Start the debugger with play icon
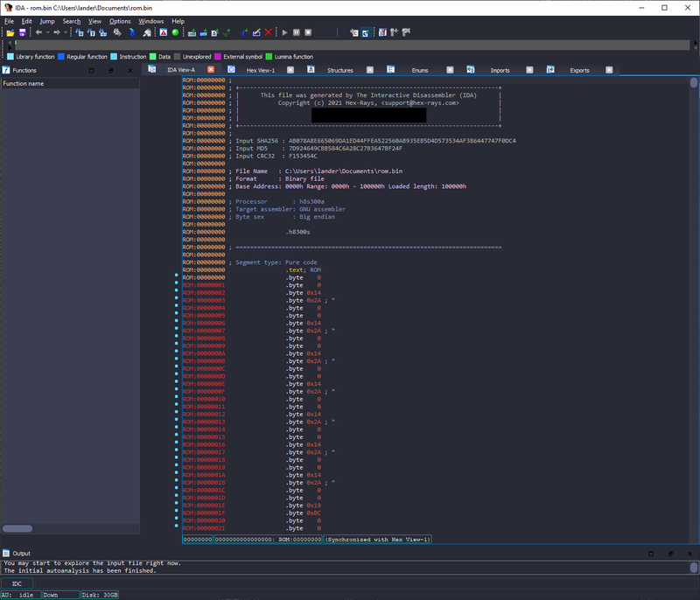 pos(284,32)
